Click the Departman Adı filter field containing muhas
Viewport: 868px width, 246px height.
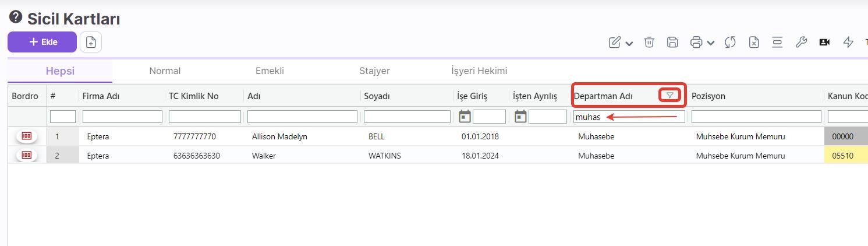pos(629,117)
